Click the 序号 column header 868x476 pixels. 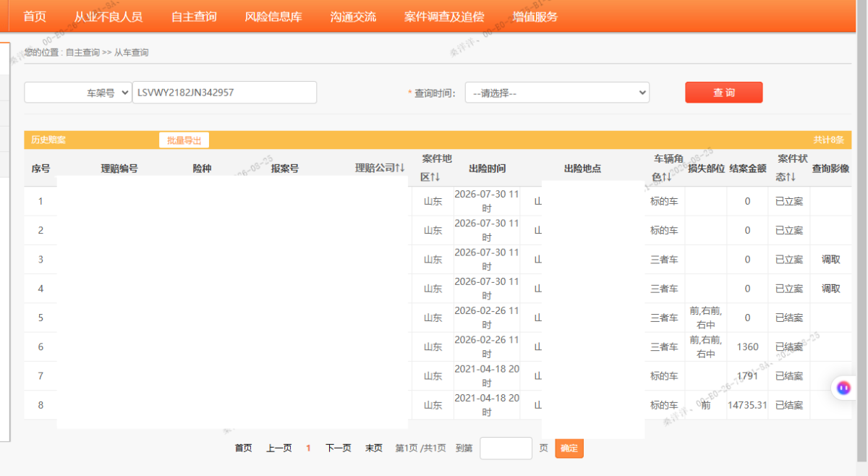pos(41,169)
